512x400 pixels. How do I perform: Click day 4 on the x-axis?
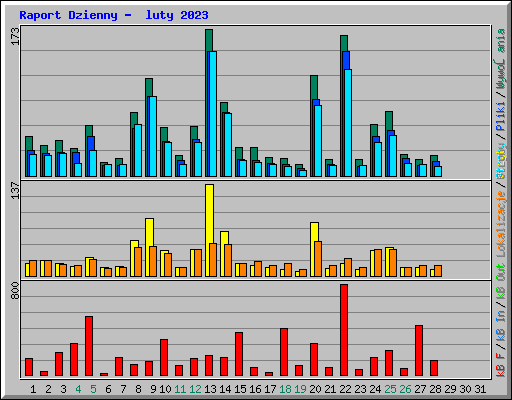pos(78,389)
